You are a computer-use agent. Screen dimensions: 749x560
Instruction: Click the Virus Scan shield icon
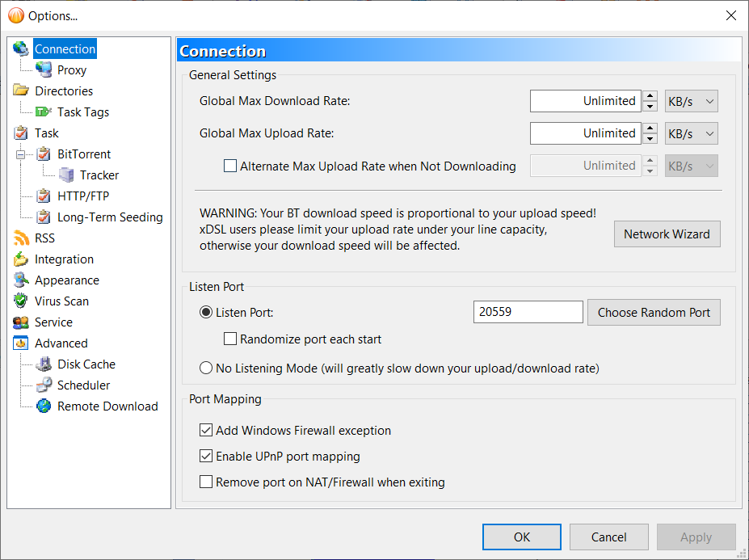click(x=21, y=301)
